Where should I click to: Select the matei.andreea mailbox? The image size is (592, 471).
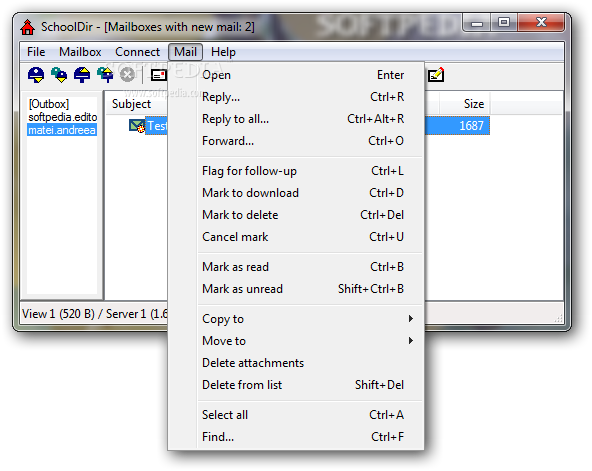[62, 130]
